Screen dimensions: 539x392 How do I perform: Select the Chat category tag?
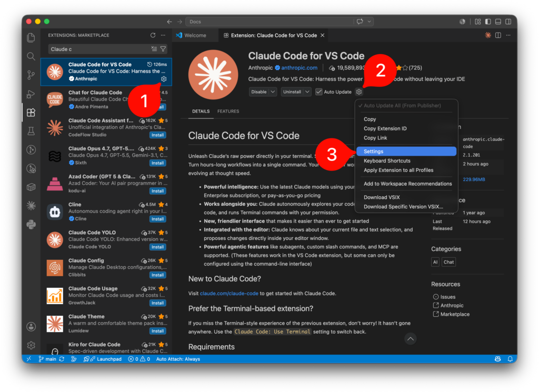pyautogui.click(x=448, y=262)
